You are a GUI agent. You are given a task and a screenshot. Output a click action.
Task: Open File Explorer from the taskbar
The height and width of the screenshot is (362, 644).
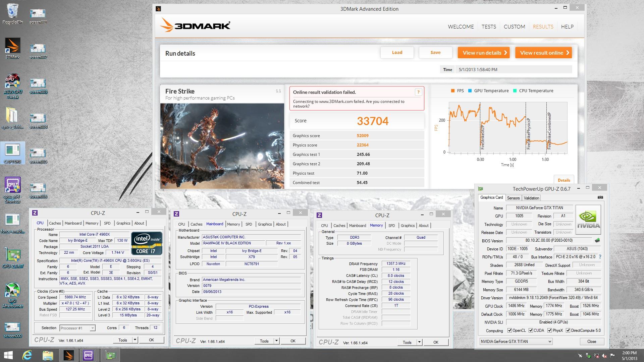tap(48, 355)
